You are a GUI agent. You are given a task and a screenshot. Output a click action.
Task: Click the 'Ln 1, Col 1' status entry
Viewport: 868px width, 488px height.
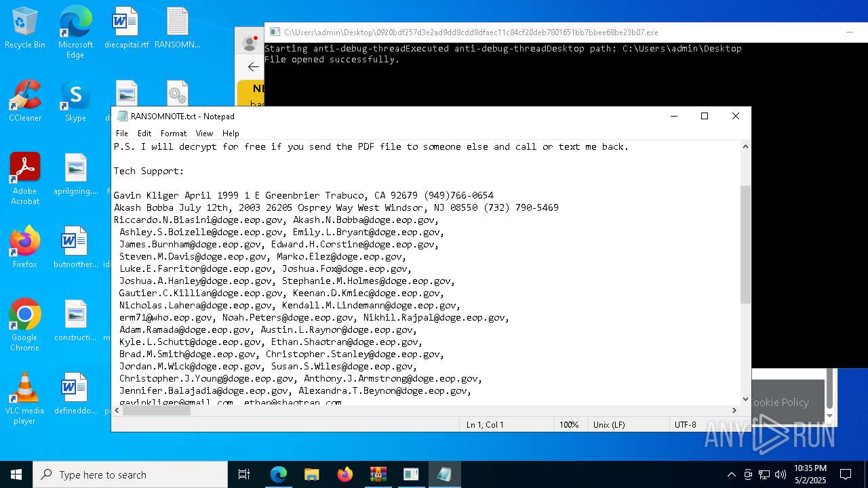pyautogui.click(x=485, y=425)
